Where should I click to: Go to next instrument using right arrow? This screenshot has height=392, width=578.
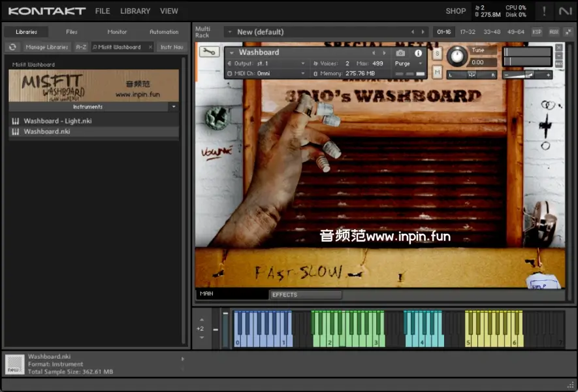383,53
